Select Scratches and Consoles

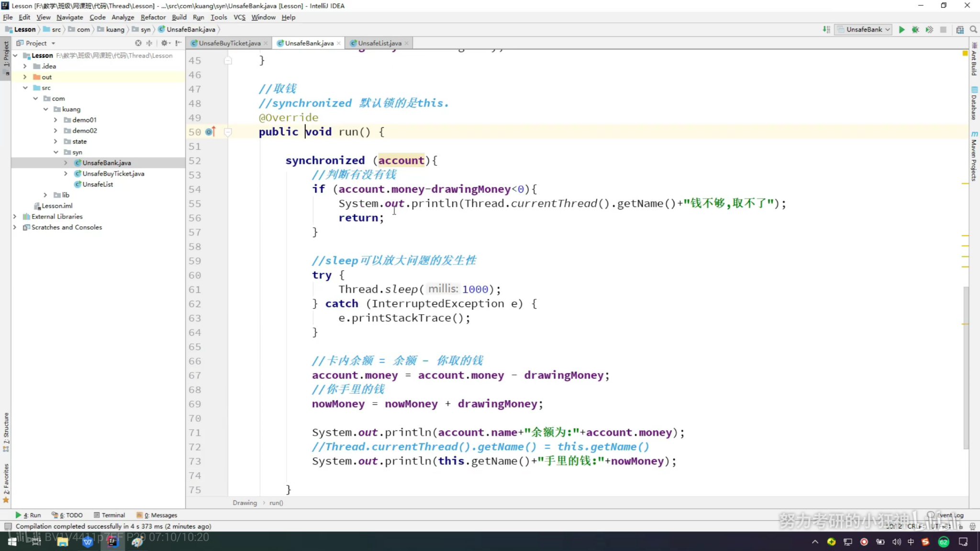(67, 227)
